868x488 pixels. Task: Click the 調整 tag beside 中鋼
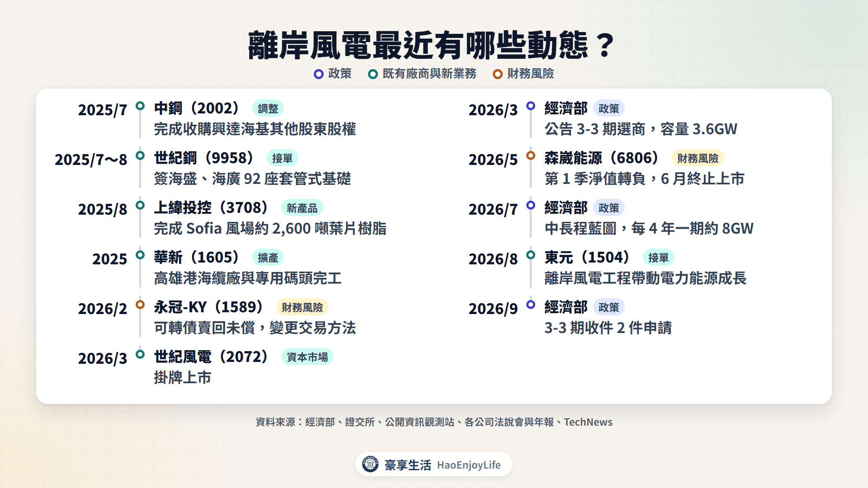268,108
